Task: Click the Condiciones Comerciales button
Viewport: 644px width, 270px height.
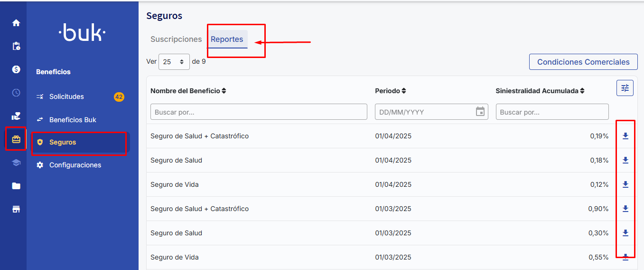Action: pos(583,62)
